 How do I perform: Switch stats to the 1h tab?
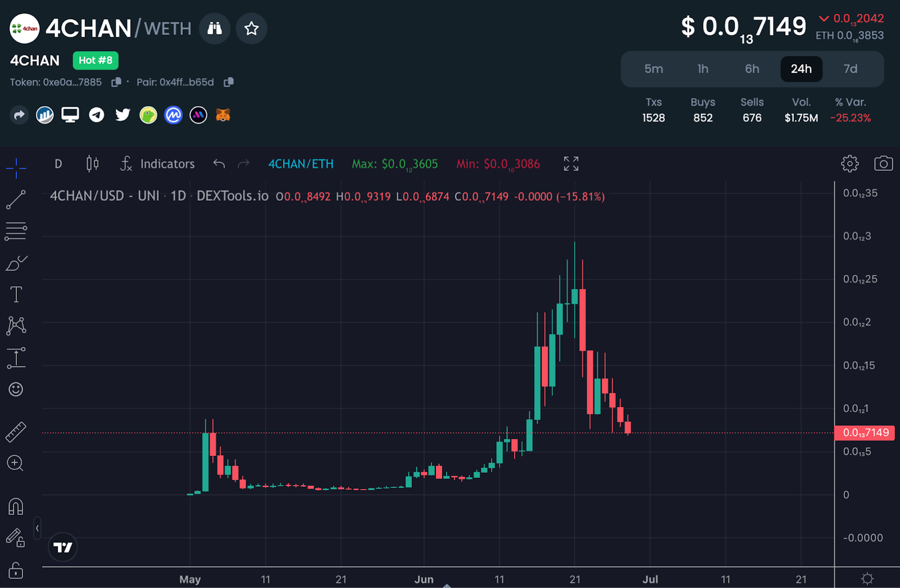click(x=703, y=69)
